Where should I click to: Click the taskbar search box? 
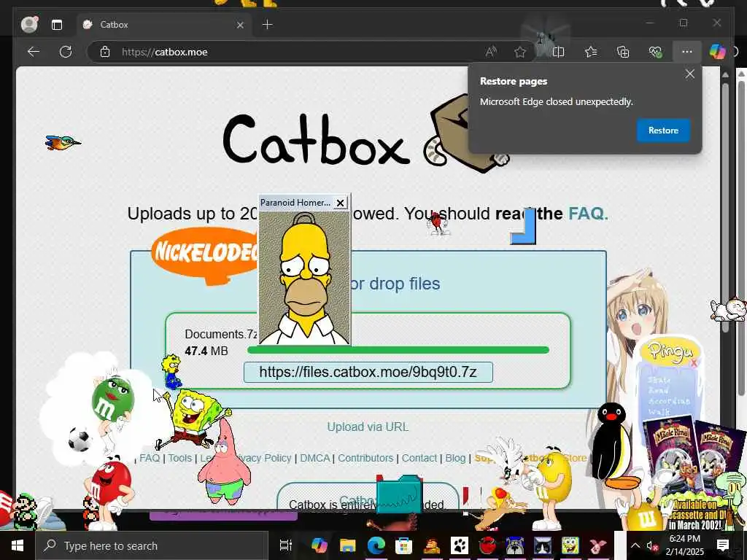coord(152,545)
